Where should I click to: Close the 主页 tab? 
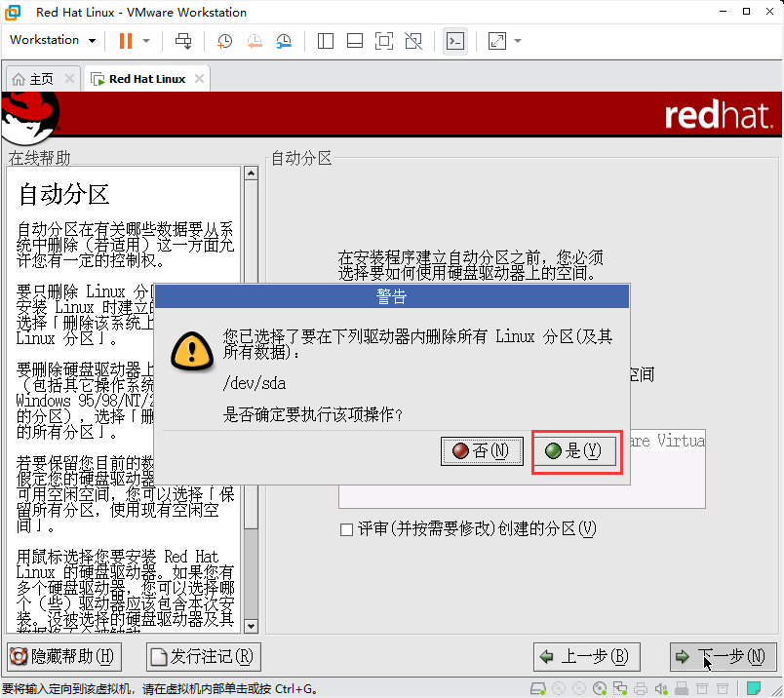69,79
